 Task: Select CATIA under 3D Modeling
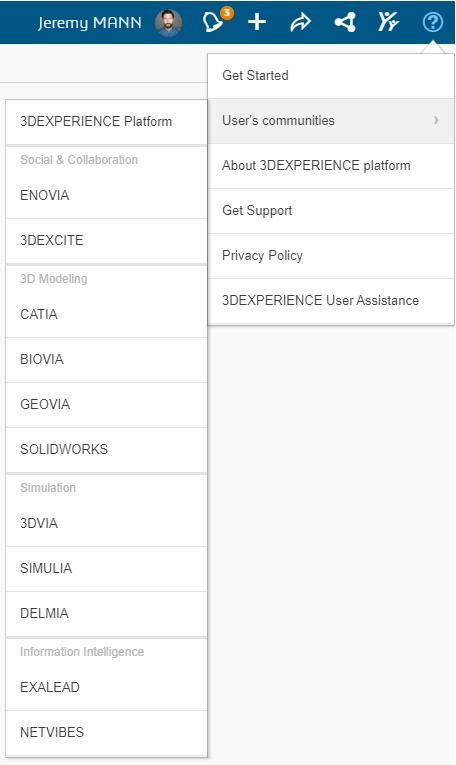pyautogui.click(x=106, y=315)
